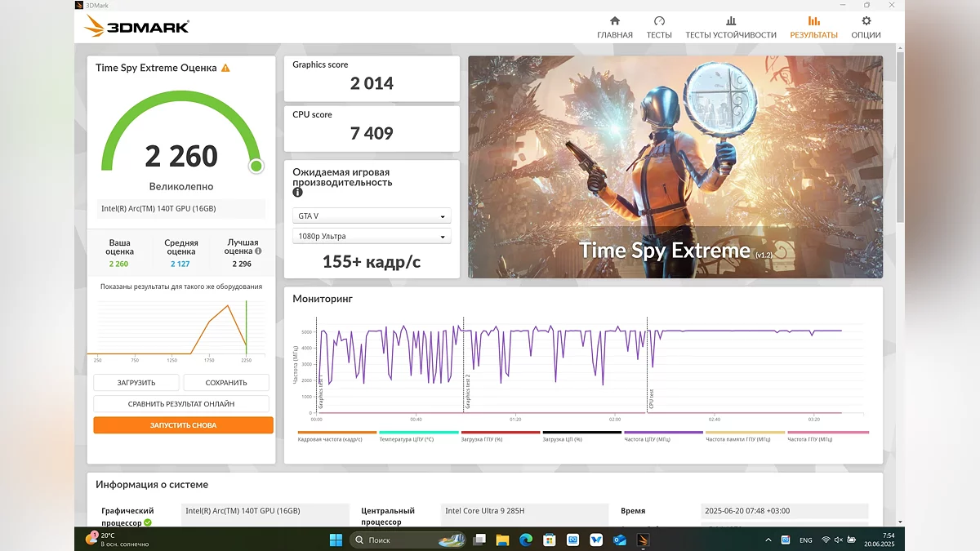980x551 pixels.
Task: Open Task View on the taskbar
Action: click(x=479, y=540)
